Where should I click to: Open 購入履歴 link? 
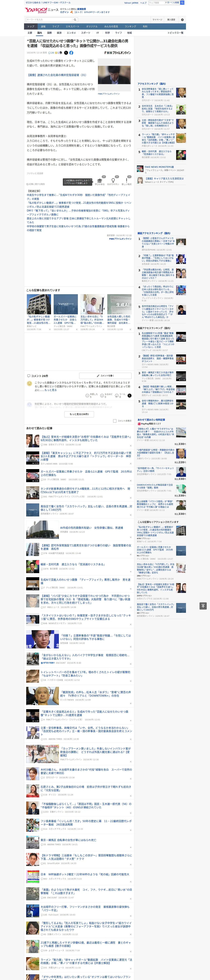[171, 19]
